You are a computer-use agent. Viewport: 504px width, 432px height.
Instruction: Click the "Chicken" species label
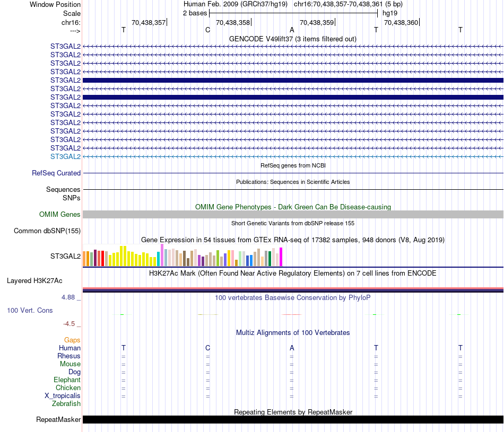coord(68,388)
